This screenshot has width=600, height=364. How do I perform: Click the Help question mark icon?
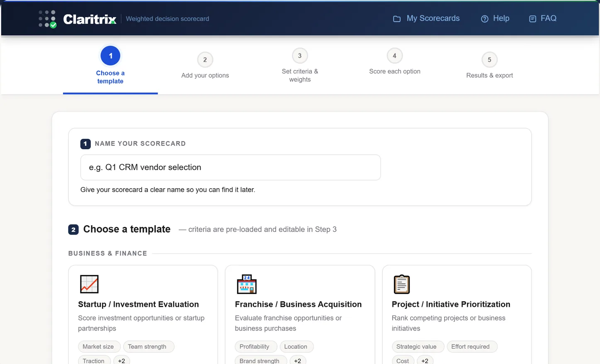(x=484, y=19)
